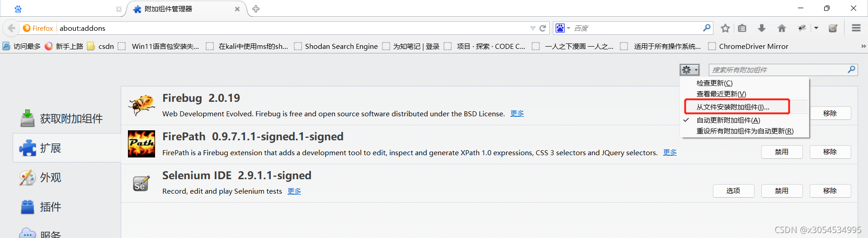Screen dimensions: 868x238
Task: Go back with the browser back arrow
Action: tap(11, 28)
